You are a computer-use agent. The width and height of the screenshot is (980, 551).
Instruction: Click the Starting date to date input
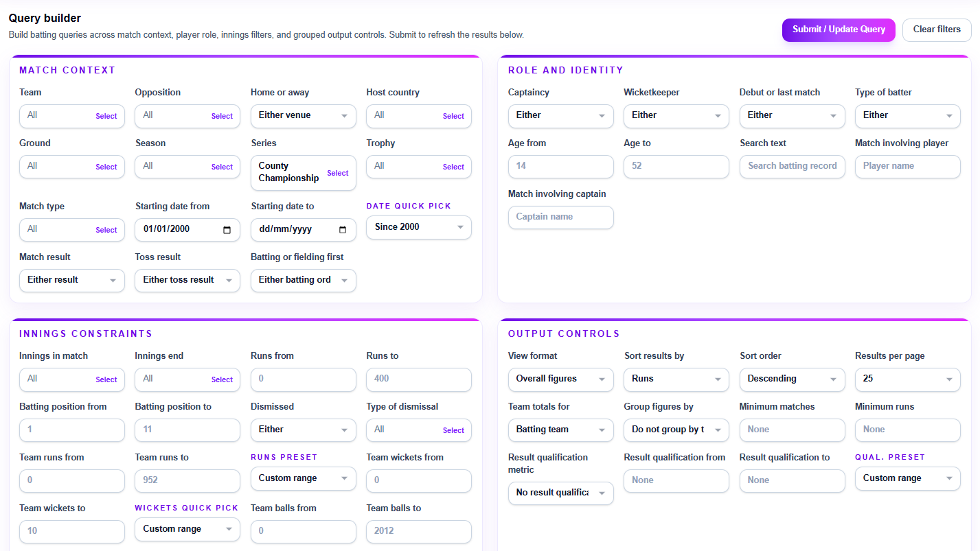pos(304,230)
